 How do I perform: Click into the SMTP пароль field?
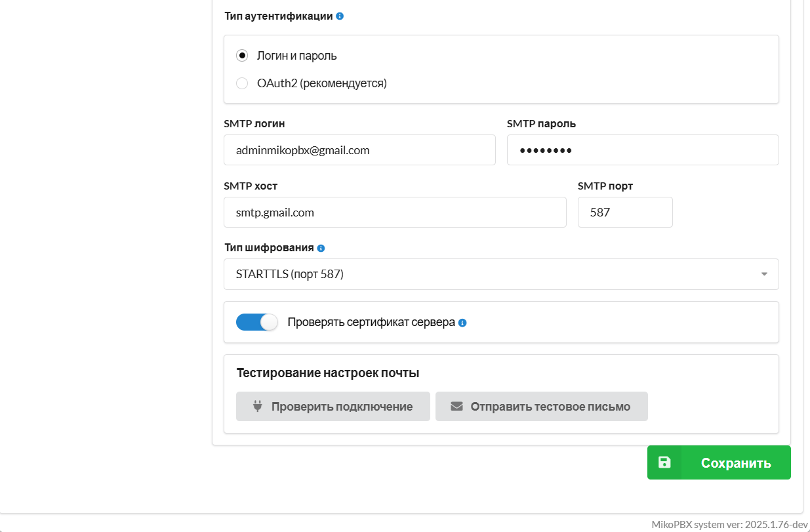643,150
